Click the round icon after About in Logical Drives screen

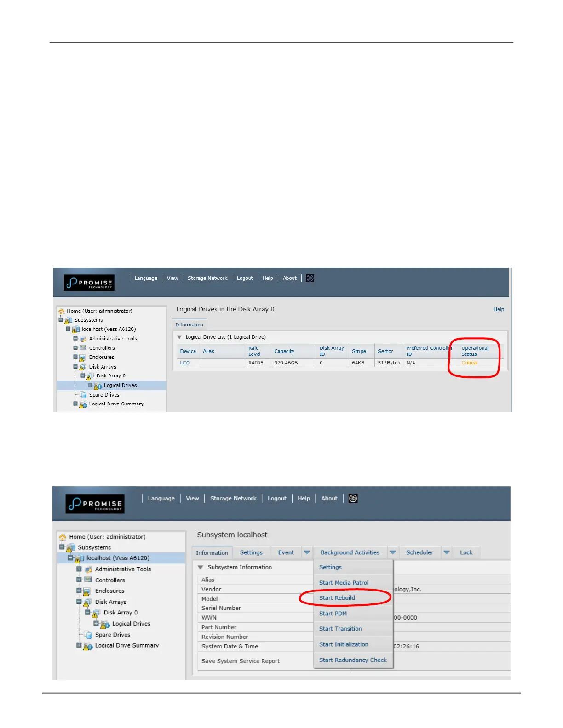click(310, 278)
